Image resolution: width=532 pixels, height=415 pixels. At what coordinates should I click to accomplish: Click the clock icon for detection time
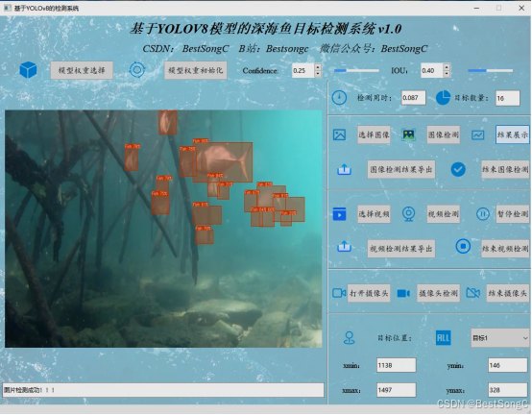point(339,98)
